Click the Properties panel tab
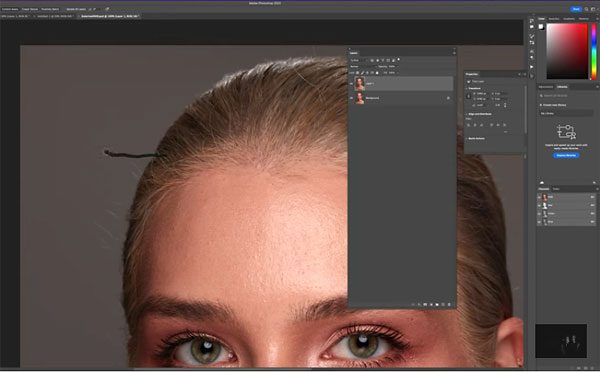Image resolution: width=600 pixels, height=372 pixels. [x=472, y=74]
